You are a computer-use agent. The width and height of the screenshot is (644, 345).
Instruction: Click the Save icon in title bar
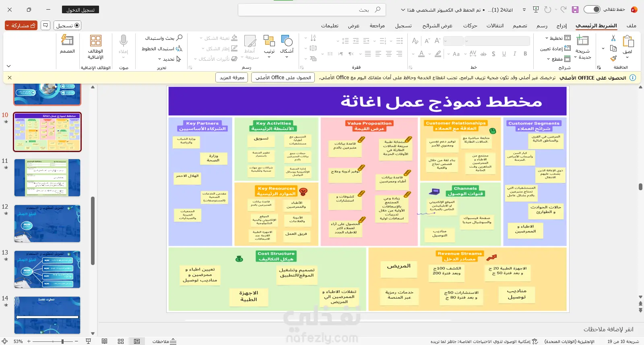[x=575, y=10]
